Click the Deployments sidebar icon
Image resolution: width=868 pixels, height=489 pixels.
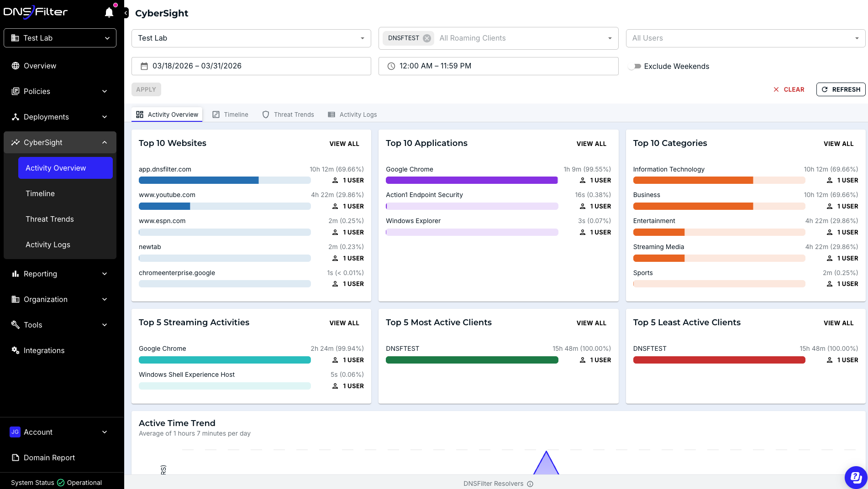16,117
